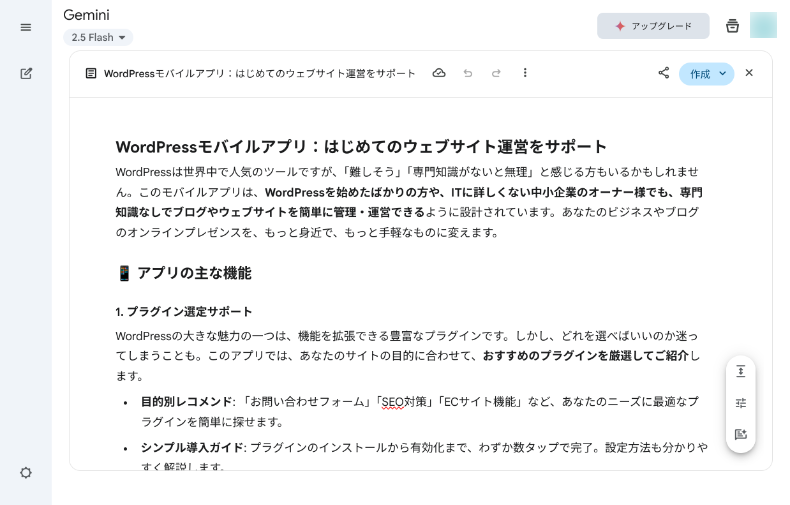790x505 pixels.
Task: Click the main heading WordPressモバイルアプリ
Action: 361,147
